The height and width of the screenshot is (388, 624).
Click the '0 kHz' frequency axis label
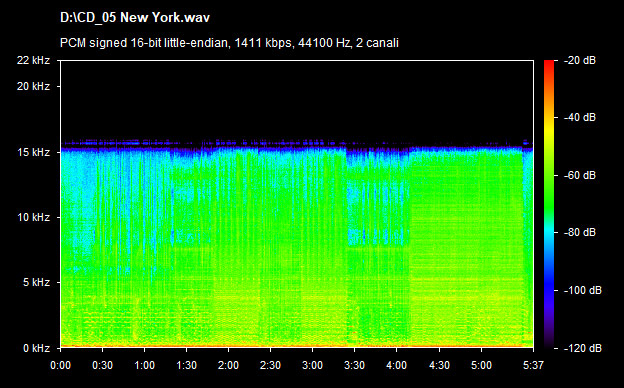click(36, 349)
